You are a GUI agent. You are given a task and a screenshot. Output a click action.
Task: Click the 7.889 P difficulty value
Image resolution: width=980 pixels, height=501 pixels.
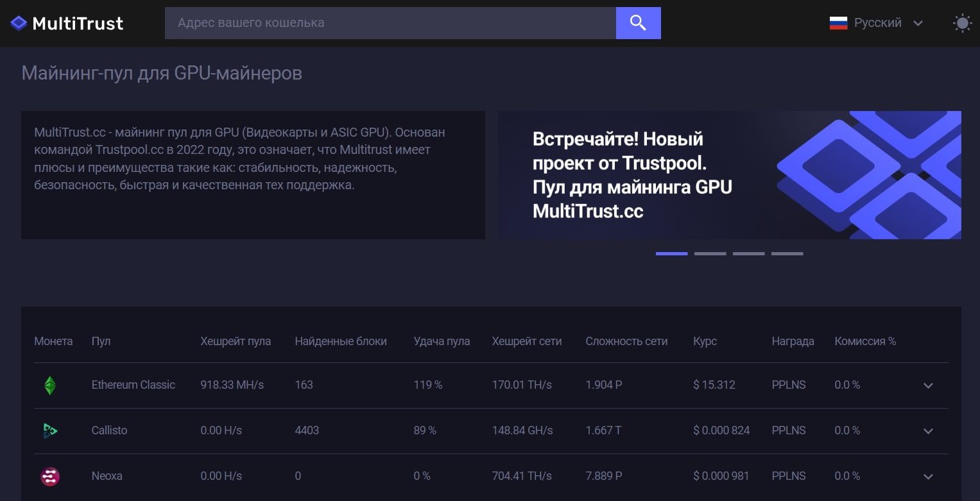(603, 476)
